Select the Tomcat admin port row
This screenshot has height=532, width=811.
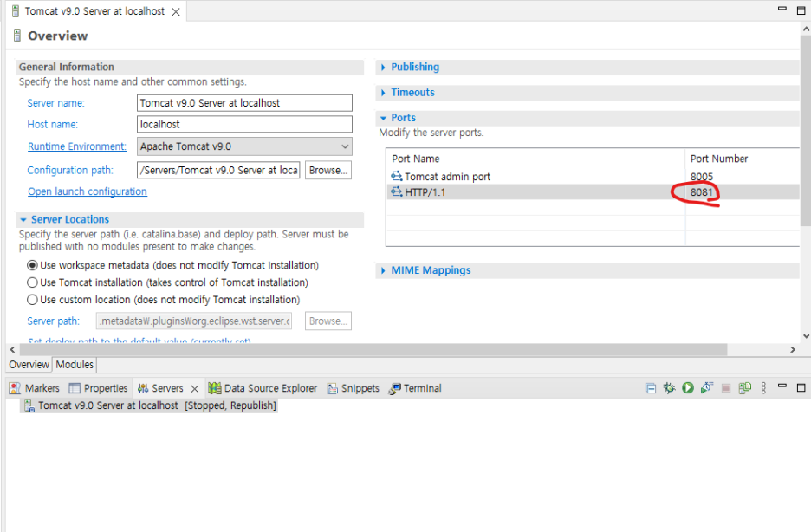point(593,176)
